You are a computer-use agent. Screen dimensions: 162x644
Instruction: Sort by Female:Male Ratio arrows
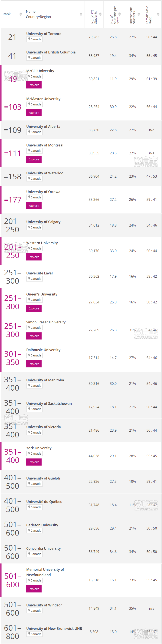(x=158, y=14)
